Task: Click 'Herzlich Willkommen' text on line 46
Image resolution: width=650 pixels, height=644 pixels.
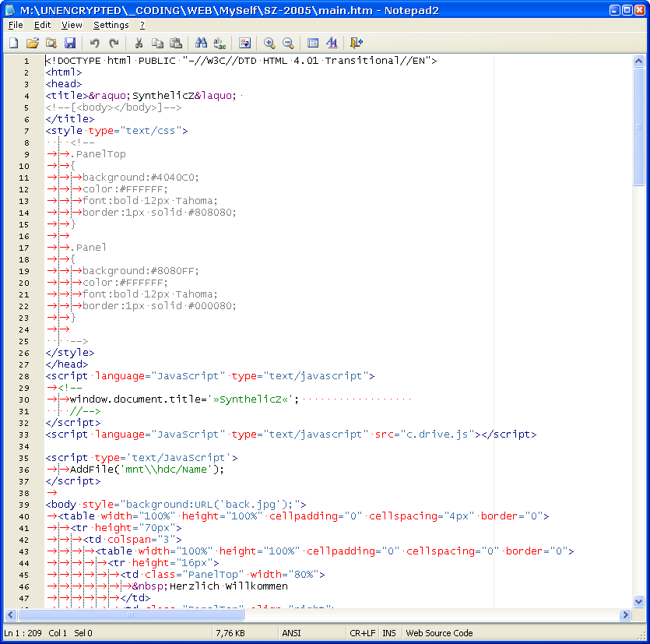Action: pos(228,586)
